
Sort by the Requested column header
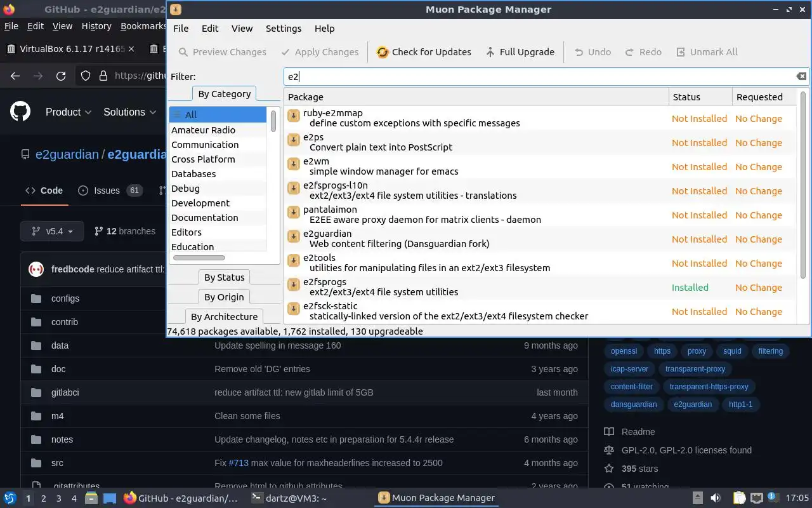tap(763, 97)
